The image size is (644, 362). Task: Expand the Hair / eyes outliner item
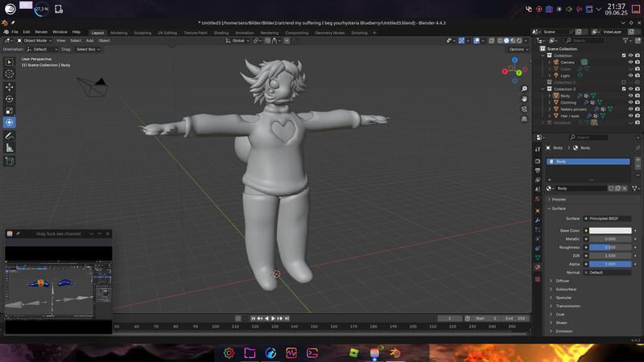coord(549,116)
